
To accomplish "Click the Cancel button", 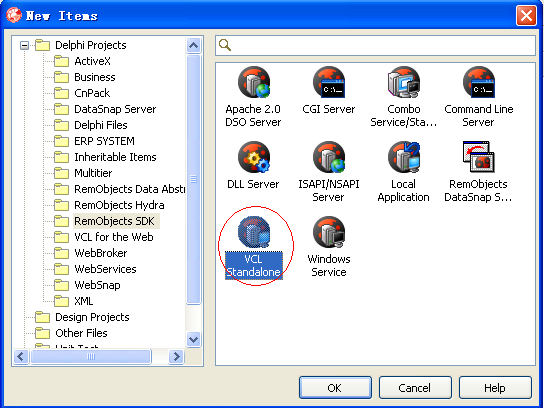I will (415, 388).
